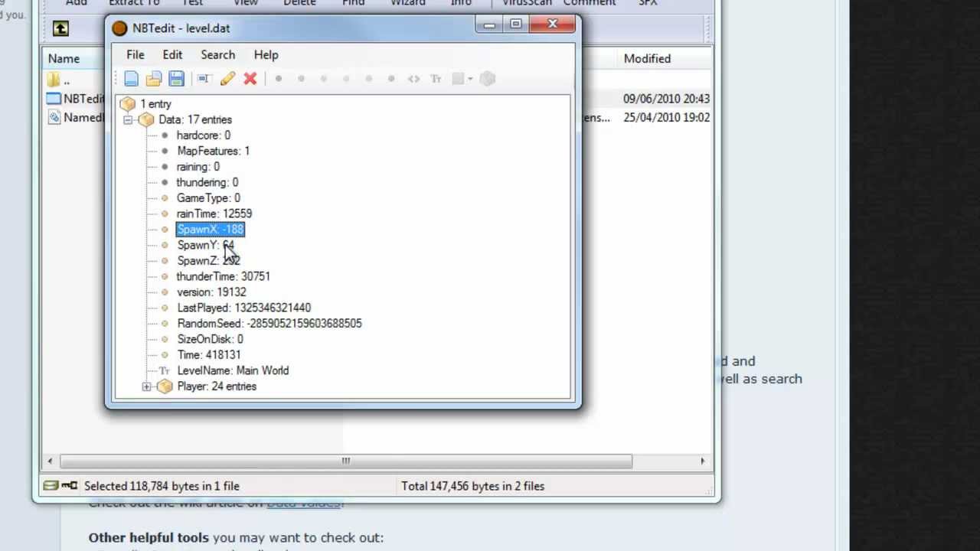Select the 'rainTime: 12559' entry

click(214, 214)
